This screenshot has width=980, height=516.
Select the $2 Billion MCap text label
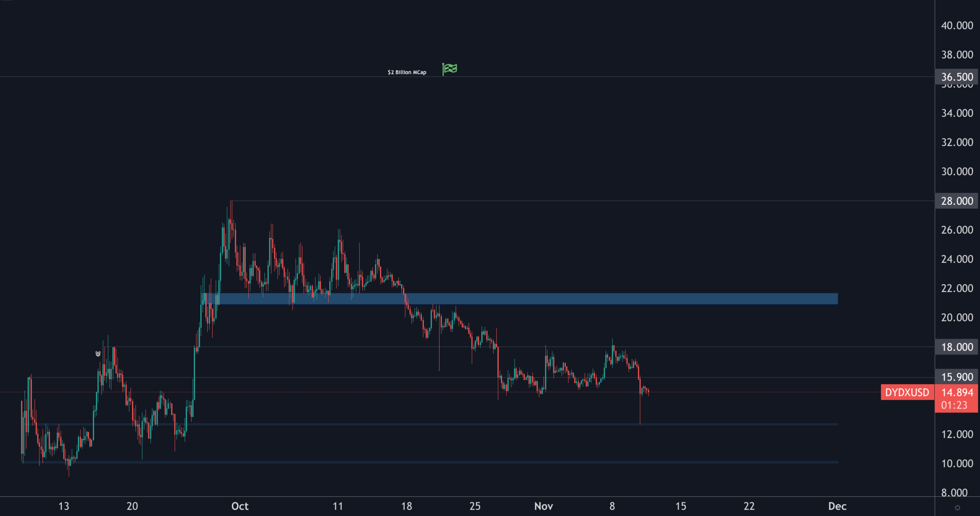point(407,72)
